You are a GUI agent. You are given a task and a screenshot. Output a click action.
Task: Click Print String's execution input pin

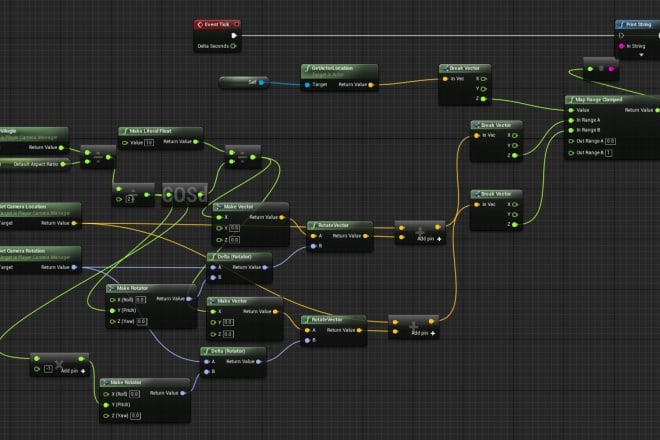tap(621, 36)
